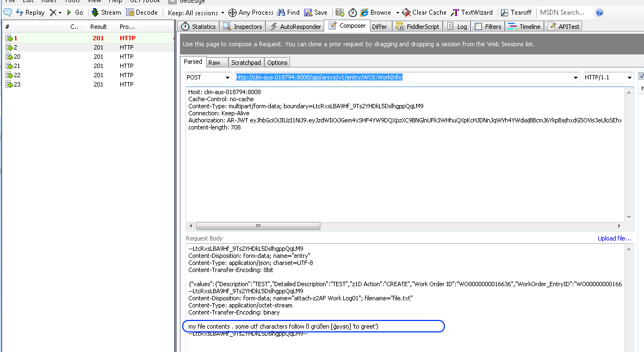
Task: Toggle the Filters tab checkbox
Action: pyautogui.click(x=478, y=26)
